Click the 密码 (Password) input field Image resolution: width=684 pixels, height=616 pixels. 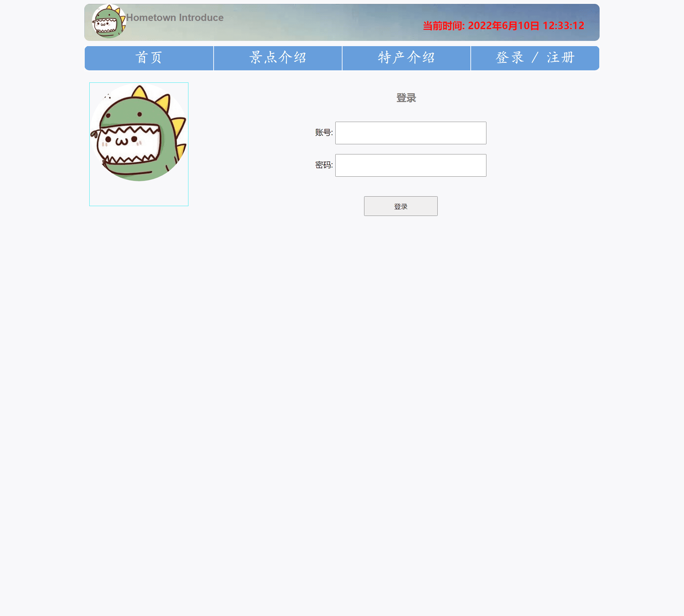411,165
